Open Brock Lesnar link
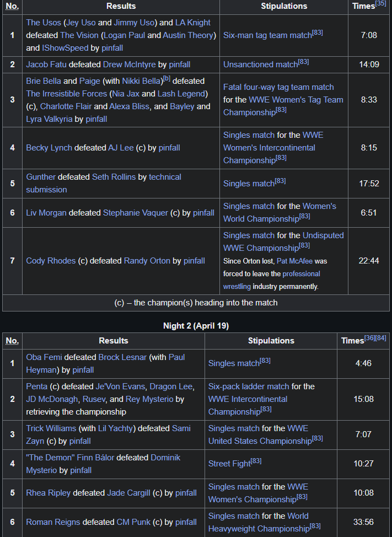This screenshot has height=537, width=392. point(122,358)
